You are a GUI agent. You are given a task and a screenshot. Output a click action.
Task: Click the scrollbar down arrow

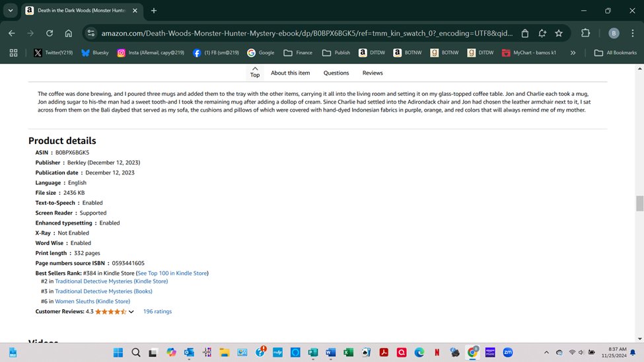click(x=639, y=339)
